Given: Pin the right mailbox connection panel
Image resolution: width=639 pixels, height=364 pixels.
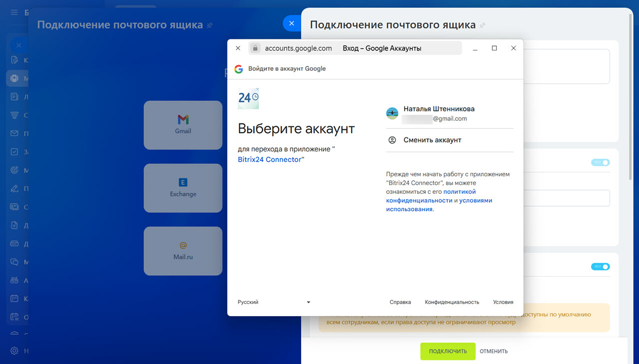Looking at the screenshot, I should pos(482,25).
